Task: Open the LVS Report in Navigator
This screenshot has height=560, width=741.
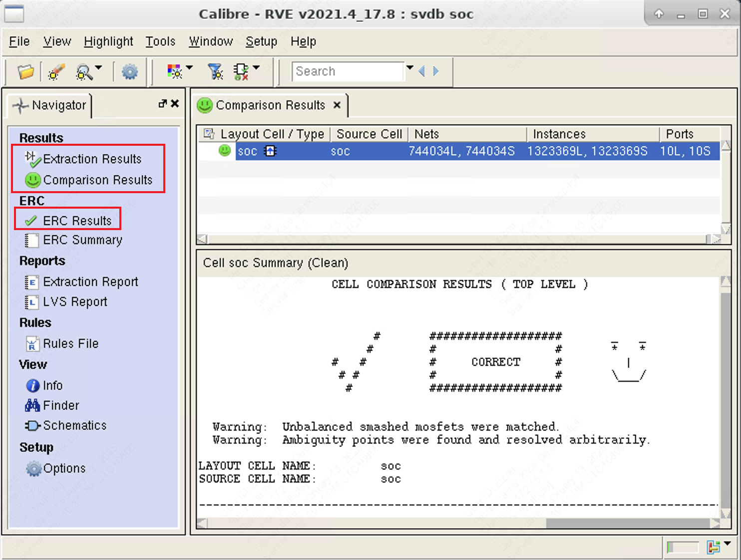Action: click(x=75, y=302)
